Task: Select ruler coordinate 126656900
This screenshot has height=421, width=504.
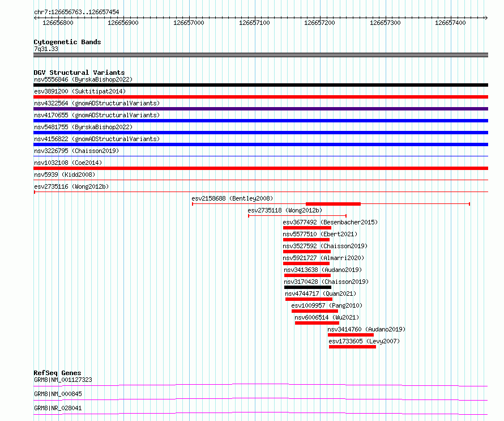Action: pos(123,23)
